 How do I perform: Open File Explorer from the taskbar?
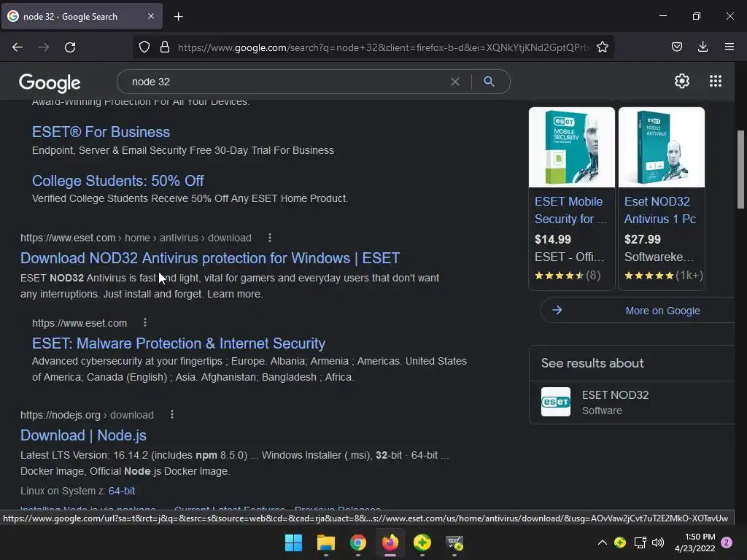[x=326, y=542]
